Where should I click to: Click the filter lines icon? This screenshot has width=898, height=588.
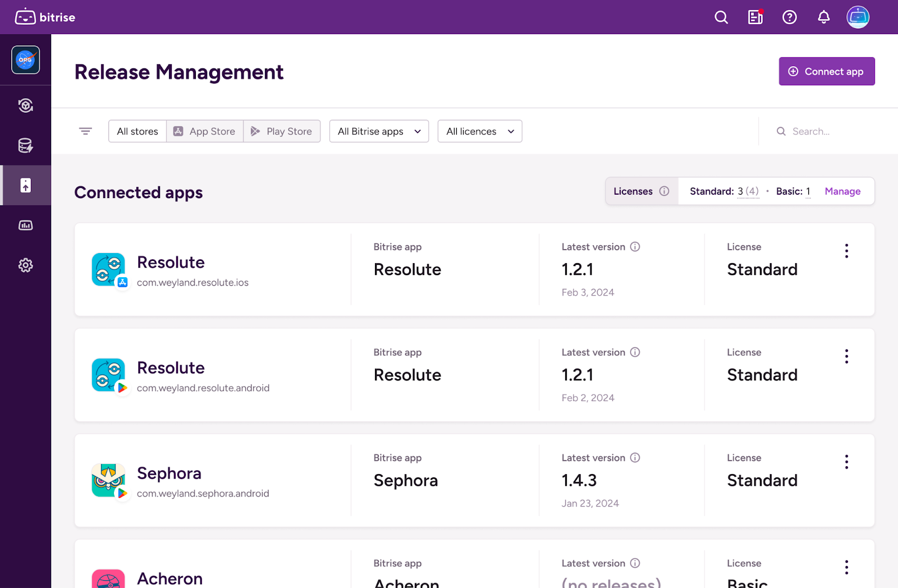tap(85, 131)
